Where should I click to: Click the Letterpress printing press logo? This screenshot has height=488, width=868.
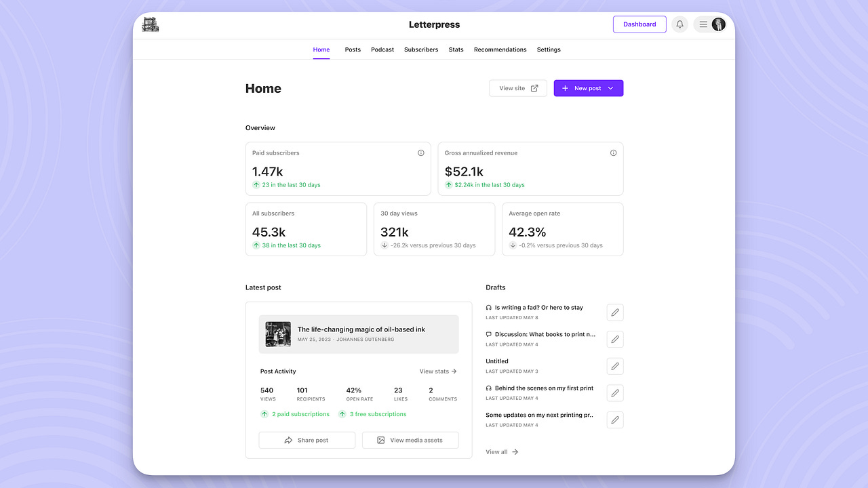click(x=151, y=24)
